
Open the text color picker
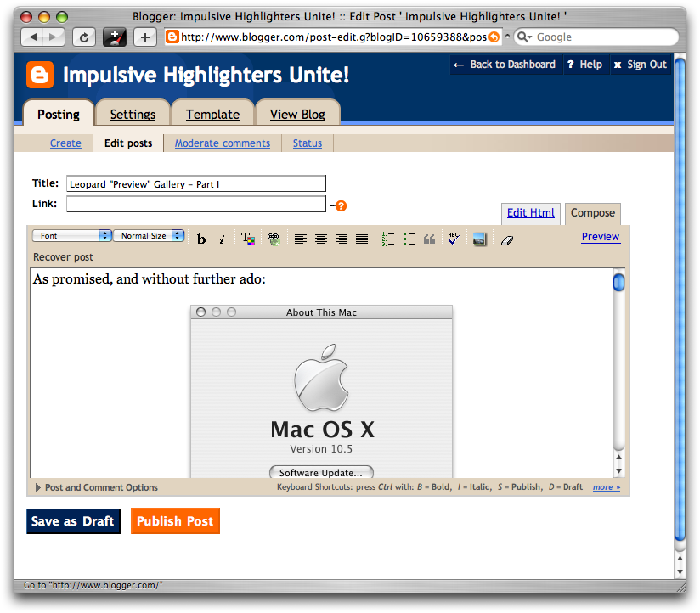click(x=247, y=239)
